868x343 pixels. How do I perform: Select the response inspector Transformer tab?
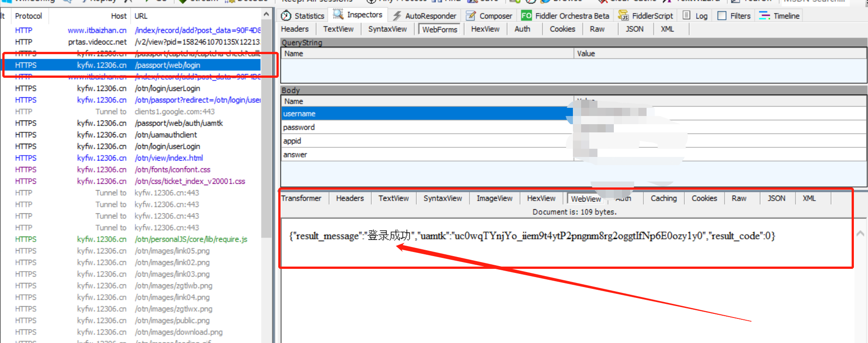(301, 198)
